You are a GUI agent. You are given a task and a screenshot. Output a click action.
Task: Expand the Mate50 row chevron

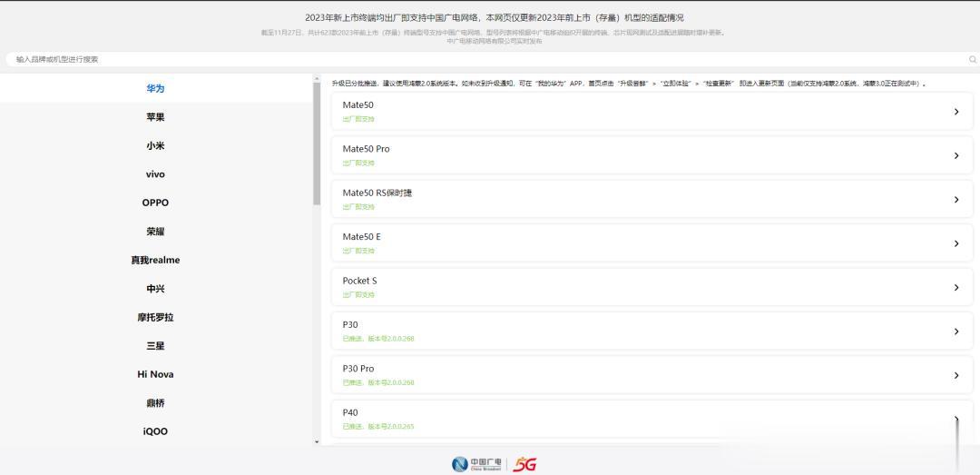(956, 112)
